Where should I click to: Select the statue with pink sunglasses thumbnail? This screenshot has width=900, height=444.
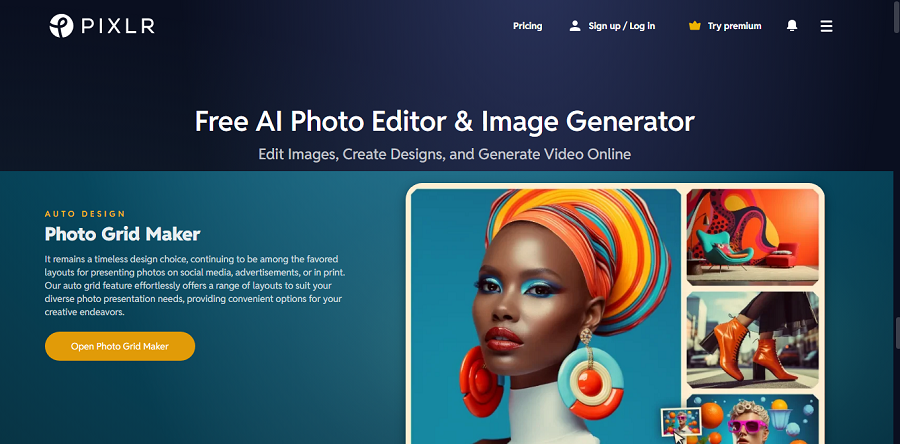coord(752,419)
